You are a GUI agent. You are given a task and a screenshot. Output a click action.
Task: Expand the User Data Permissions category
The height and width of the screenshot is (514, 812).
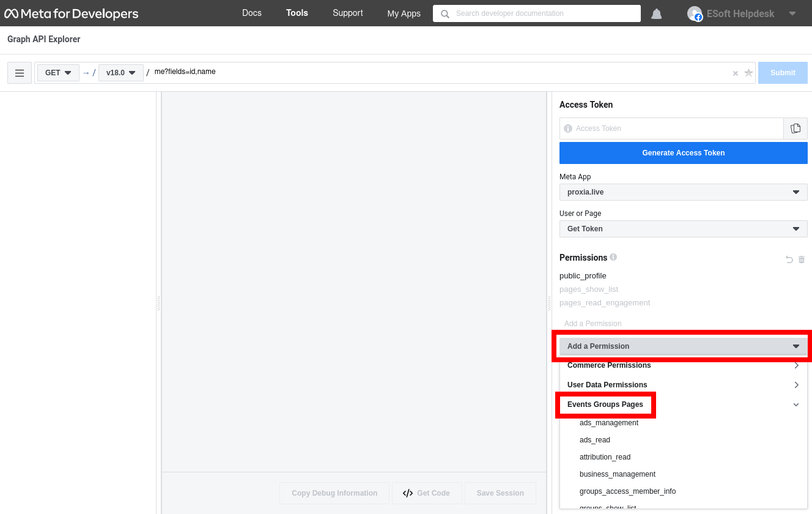click(683, 385)
